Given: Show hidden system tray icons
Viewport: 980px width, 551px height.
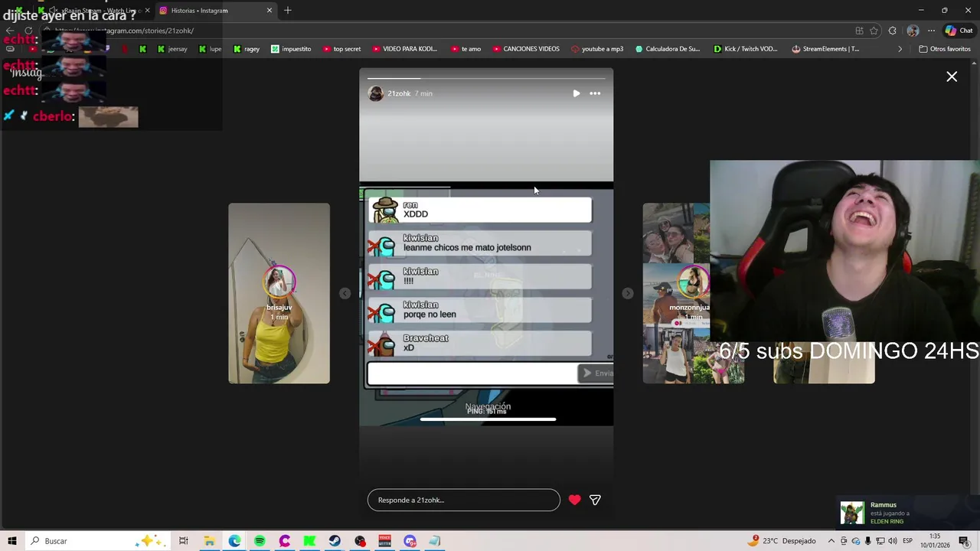Looking at the screenshot, I should pos(832,541).
